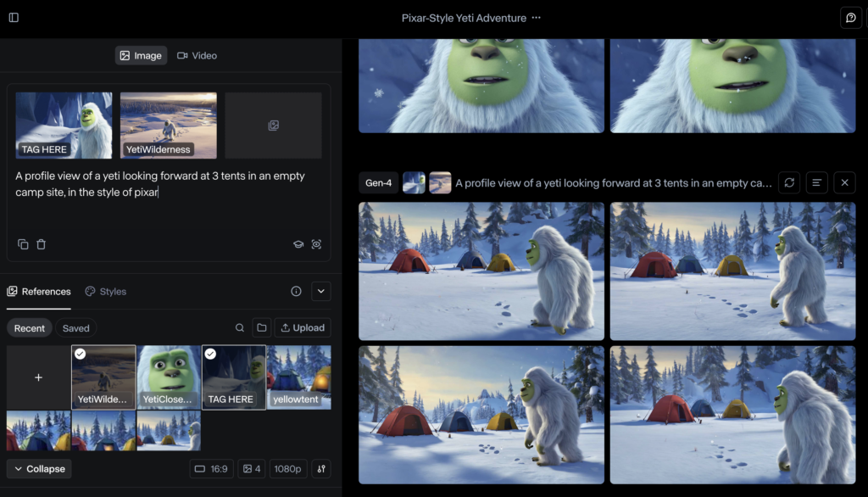
Task: Switch to Image generation mode
Action: [x=142, y=55]
